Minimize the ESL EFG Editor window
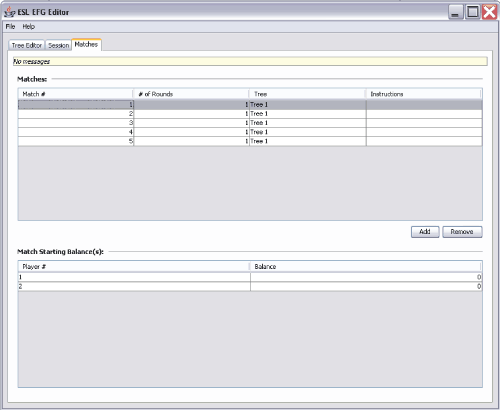Screen dimensions: 500x410 pyautogui.click(x=455, y=12)
